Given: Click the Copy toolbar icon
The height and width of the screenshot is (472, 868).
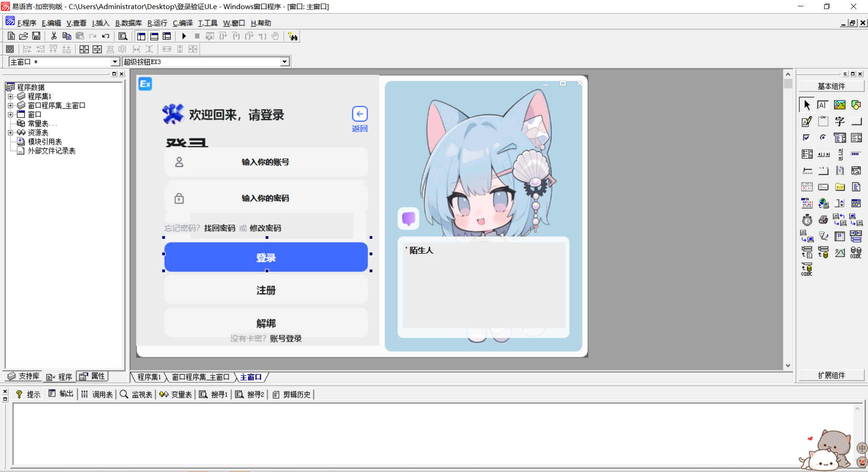Looking at the screenshot, I should coord(66,36).
